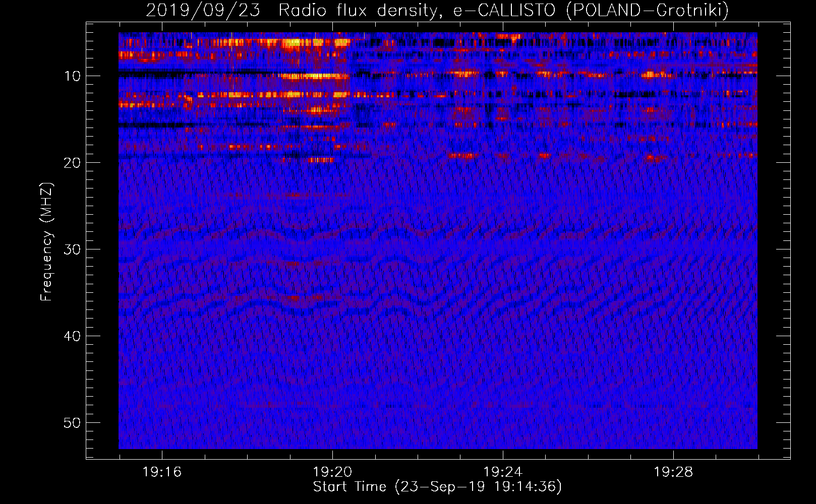Click the 10 MHz frequency tick label

pyautogui.click(x=73, y=76)
